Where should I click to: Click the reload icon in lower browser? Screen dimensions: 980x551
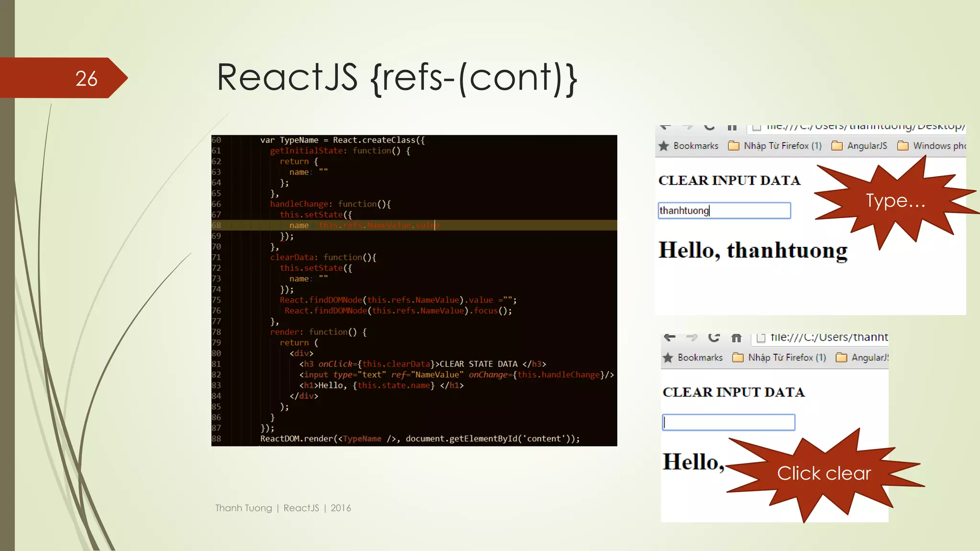coord(713,338)
